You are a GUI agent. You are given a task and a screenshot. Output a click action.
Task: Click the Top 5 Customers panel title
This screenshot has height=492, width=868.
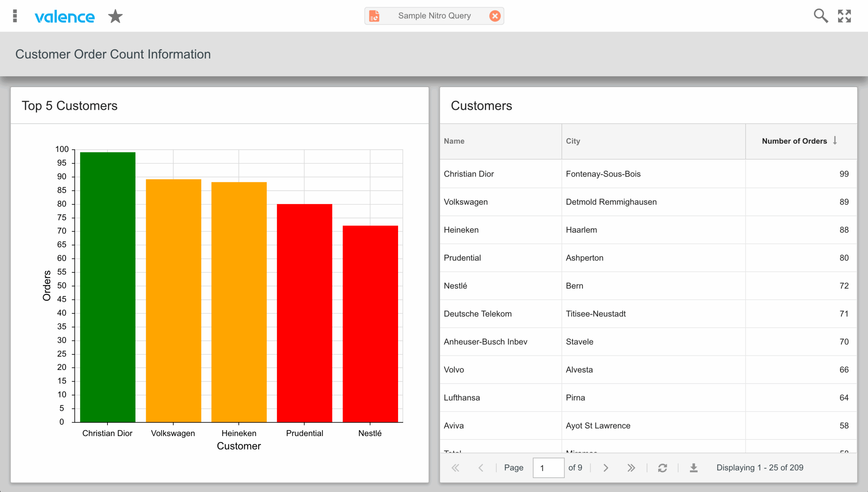click(x=70, y=106)
